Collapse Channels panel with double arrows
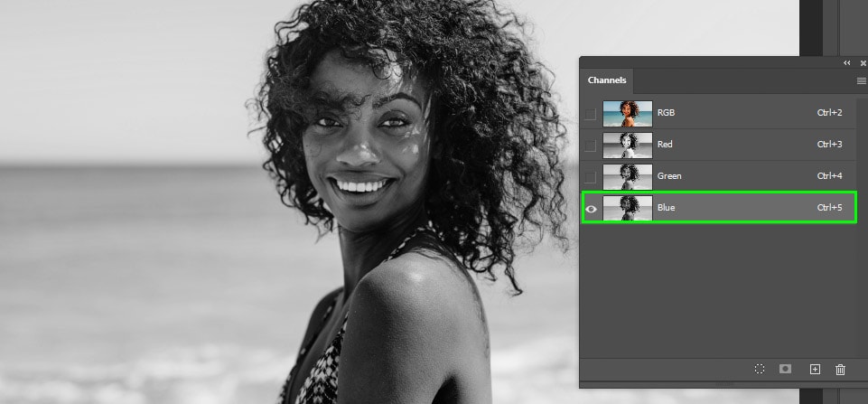868x404 pixels. (x=847, y=62)
